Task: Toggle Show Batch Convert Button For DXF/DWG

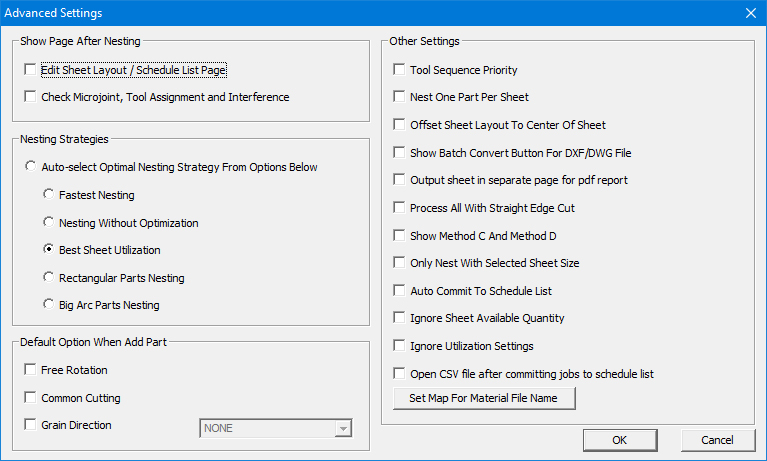Action: pyautogui.click(x=400, y=153)
